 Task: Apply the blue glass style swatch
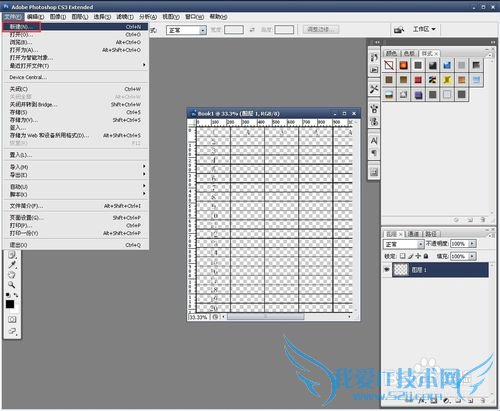[x=447, y=65]
